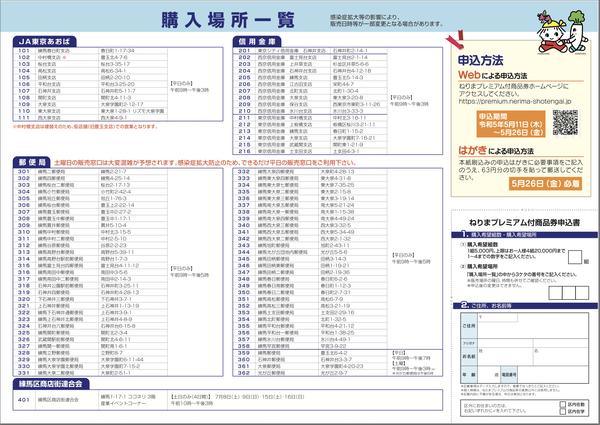Click the postal code 〒 field
This screenshot has width=600, height=425.
(497, 318)
